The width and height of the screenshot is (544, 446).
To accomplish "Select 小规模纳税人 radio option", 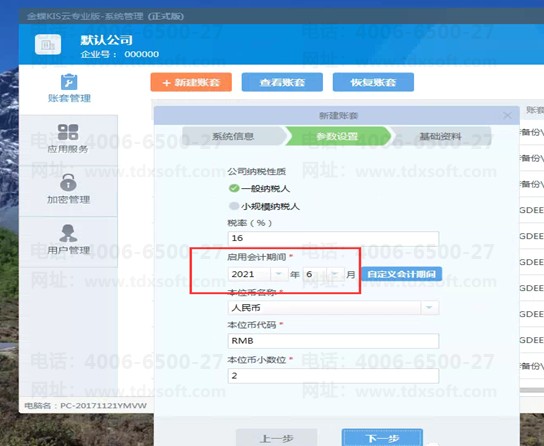I will (x=234, y=206).
